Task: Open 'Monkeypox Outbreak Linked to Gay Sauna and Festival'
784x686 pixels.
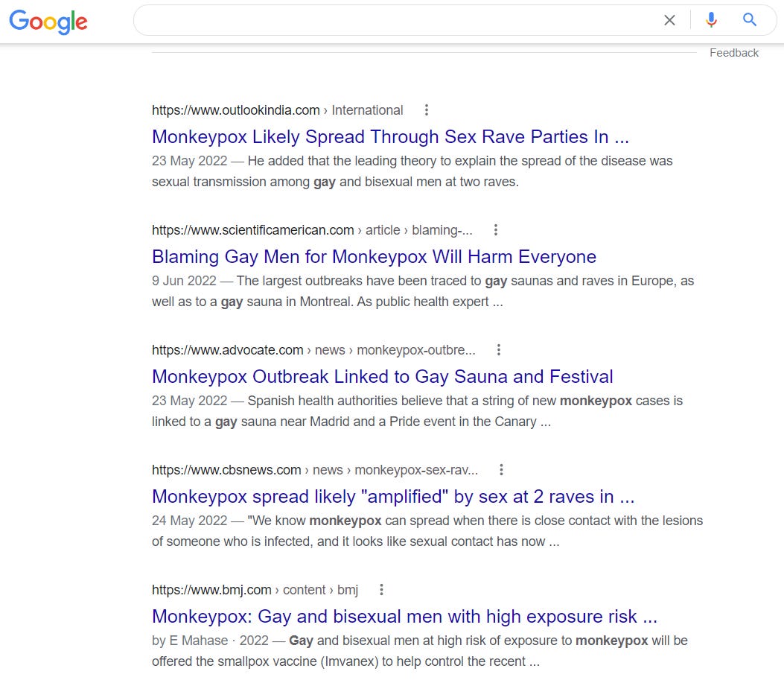Action: 383,377
